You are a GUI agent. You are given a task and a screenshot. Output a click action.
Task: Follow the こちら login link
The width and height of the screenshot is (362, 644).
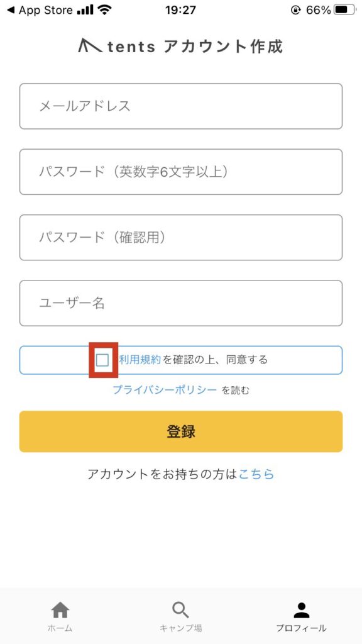[x=256, y=474]
